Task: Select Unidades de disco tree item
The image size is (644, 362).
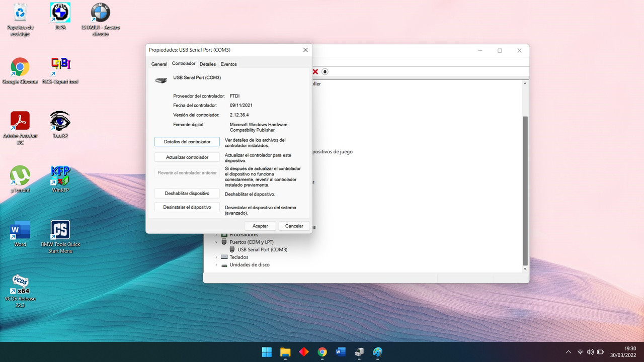Action: (x=250, y=265)
